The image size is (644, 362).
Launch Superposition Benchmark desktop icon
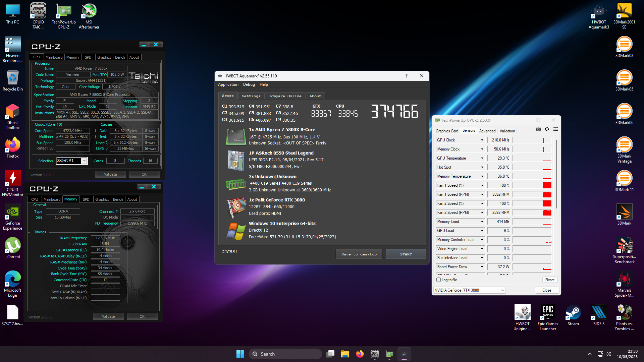pyautogui.click(x=624, y=250)
